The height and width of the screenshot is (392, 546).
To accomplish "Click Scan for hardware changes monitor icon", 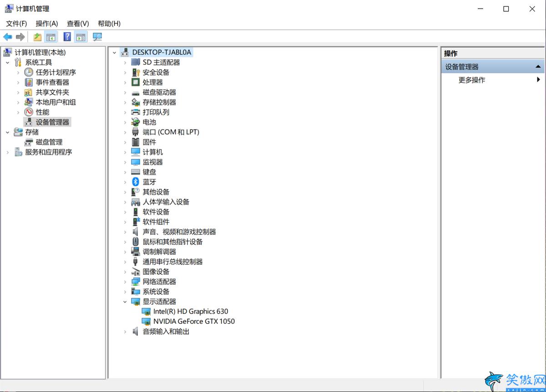I will [x=97, y=37].
